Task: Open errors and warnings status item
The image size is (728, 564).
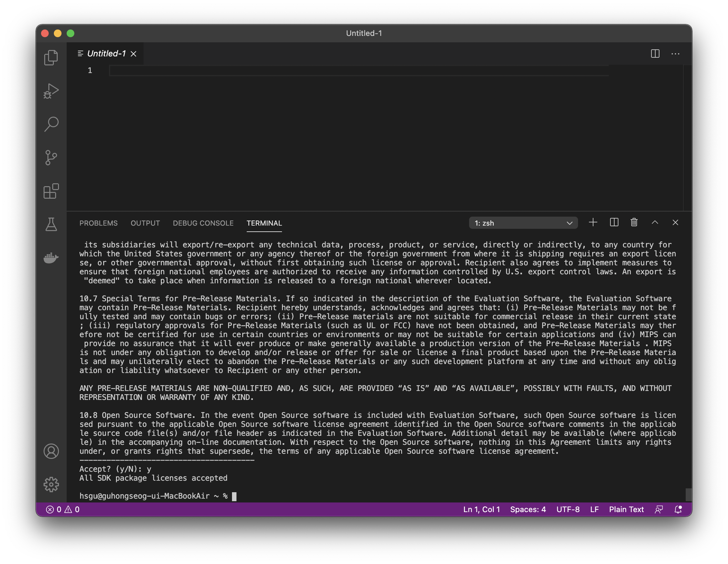Action: pos(63,509)
